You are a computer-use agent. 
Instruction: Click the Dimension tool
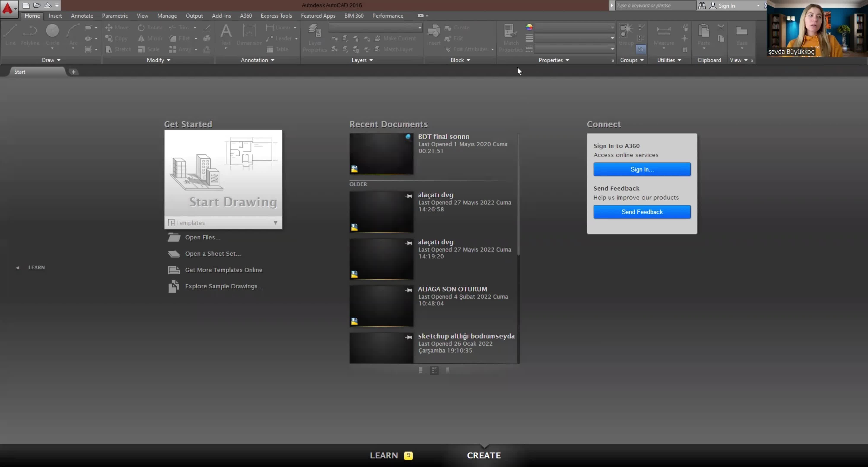pyautogui.click(x=249, y=35)
